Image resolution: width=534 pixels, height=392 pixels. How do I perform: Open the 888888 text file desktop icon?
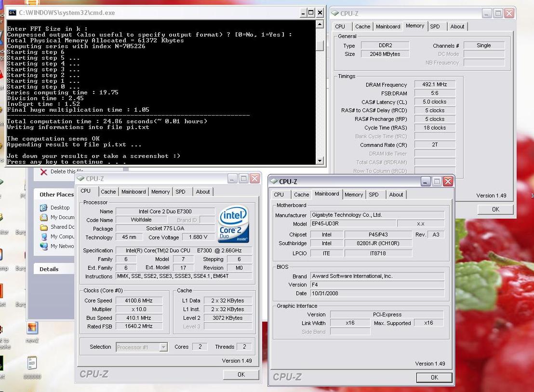point(32,363)
